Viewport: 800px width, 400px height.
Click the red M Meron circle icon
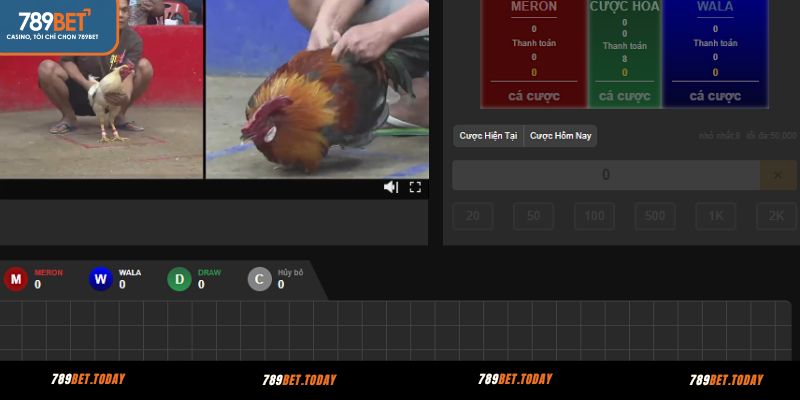tap(15, 279)
